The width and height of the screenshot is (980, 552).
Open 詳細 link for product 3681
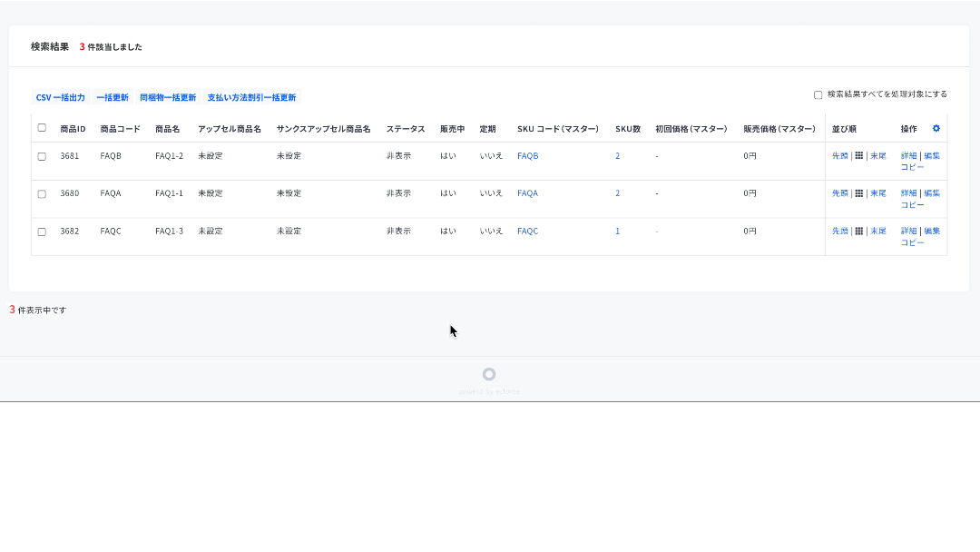coord(907,155)
